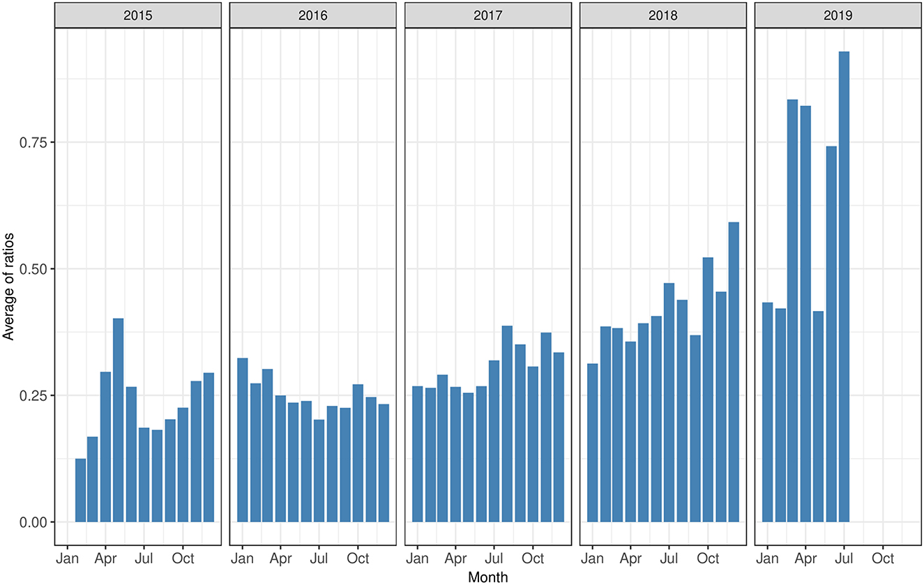Image resolution: width=924 pixels, height=585 pixels.
Task: Click the Apr tick label under 2019 panel
Action: 806,559
